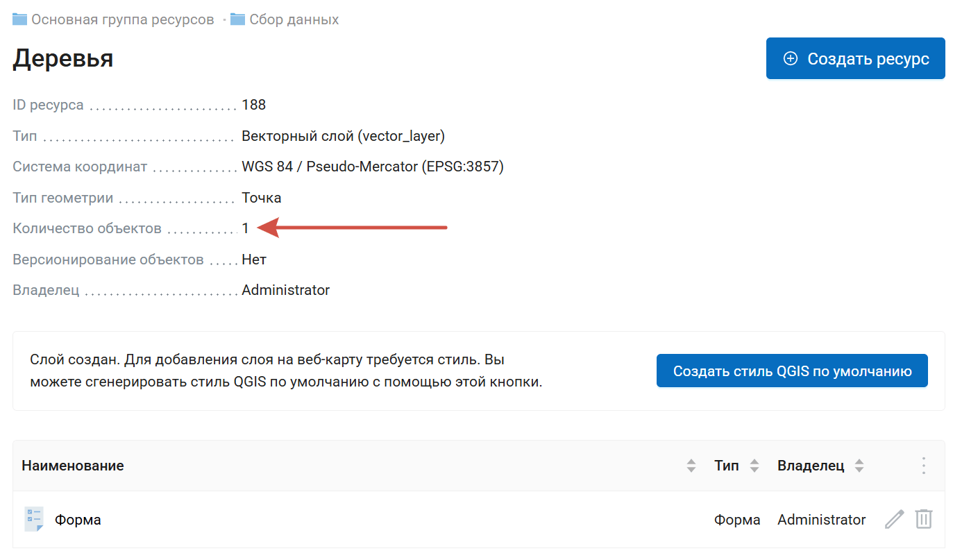Click Создать стиль QGIS по умолчанию button

tap(792, 371)
